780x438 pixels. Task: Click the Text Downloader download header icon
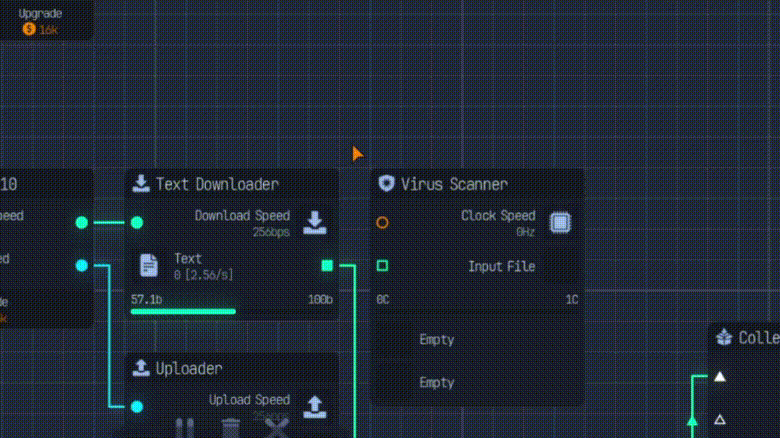click(x=141, y=184)
